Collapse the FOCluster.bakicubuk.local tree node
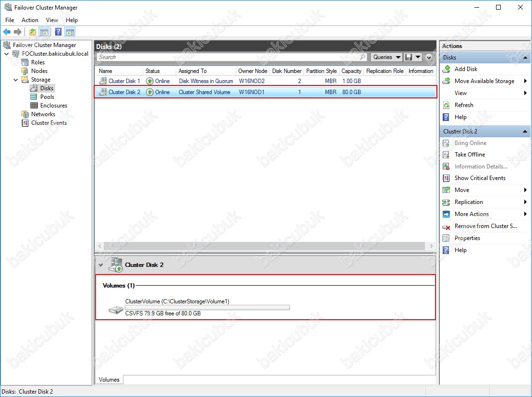The image size is (532, 397). click(6, 54)
